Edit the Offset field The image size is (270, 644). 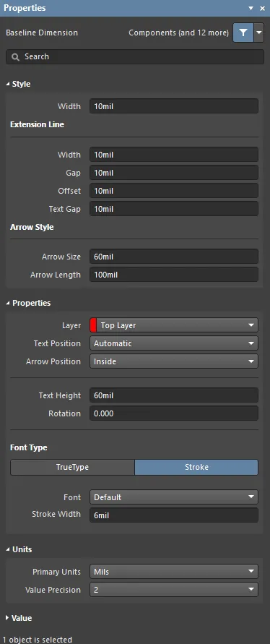point(174,191)
